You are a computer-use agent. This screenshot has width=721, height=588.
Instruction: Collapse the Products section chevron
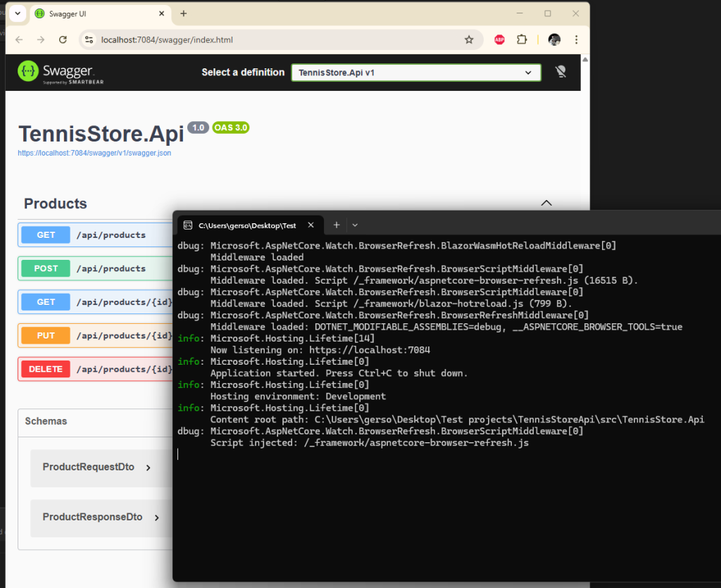546,203
